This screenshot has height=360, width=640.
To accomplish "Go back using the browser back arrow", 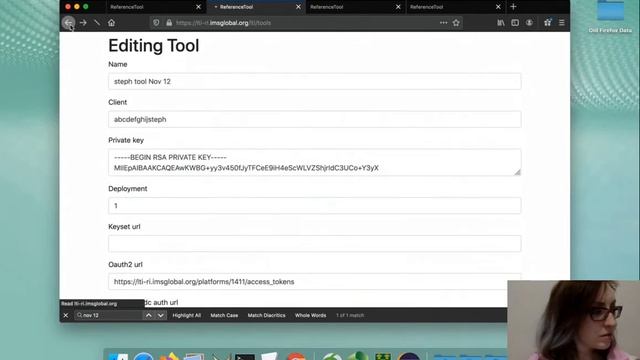I will pyautogui.click(x=69, y=23).
